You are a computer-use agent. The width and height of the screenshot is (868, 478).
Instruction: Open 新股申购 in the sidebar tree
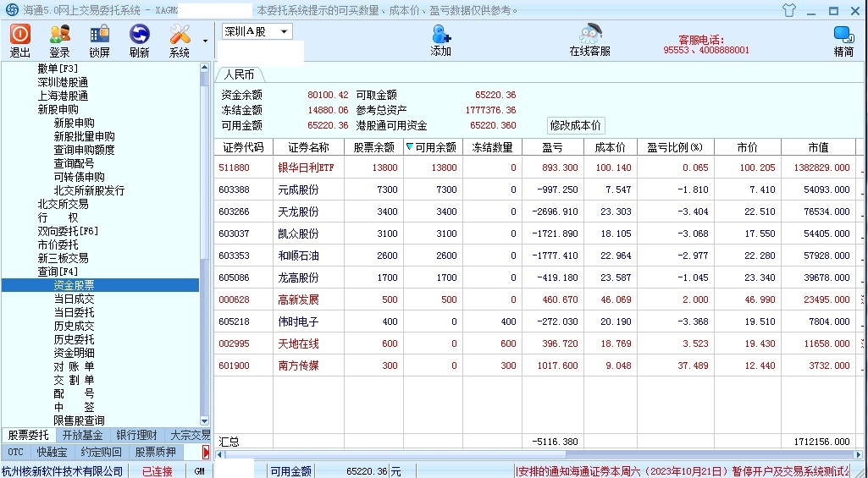point(58,109)
